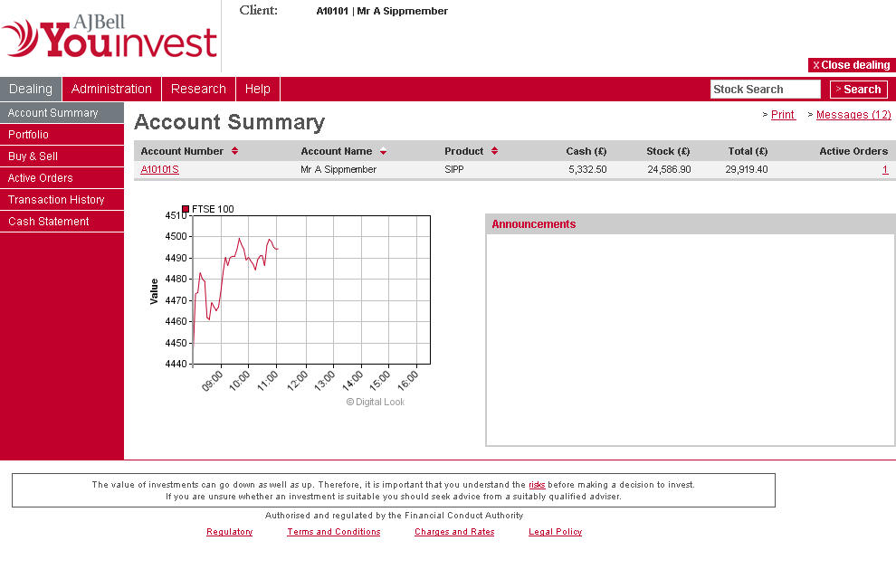Switch to the Administration tab
Screen dimensions: 896x588
pos(111,89)
